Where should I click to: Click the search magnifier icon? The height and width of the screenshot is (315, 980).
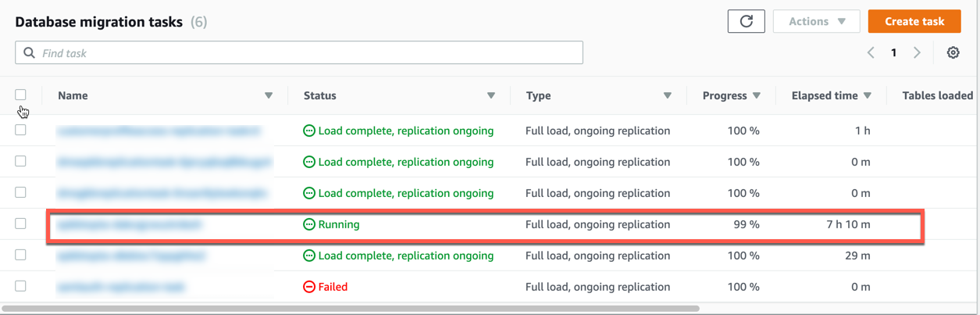30,53
